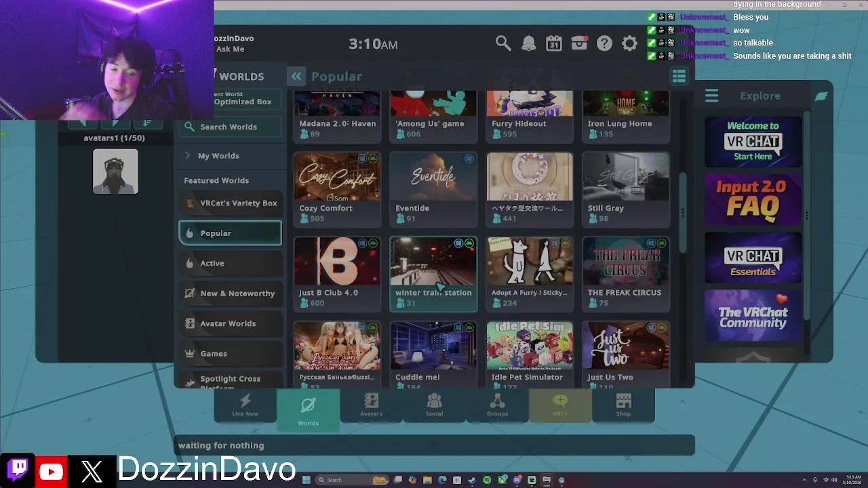Open the Iron Lung Home world
The width and height of the screenshot is (868, 488).
[x=626, y=116]
